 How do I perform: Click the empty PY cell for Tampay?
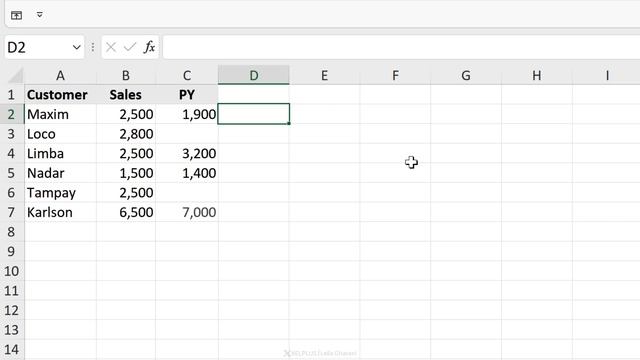click(187, 193)
